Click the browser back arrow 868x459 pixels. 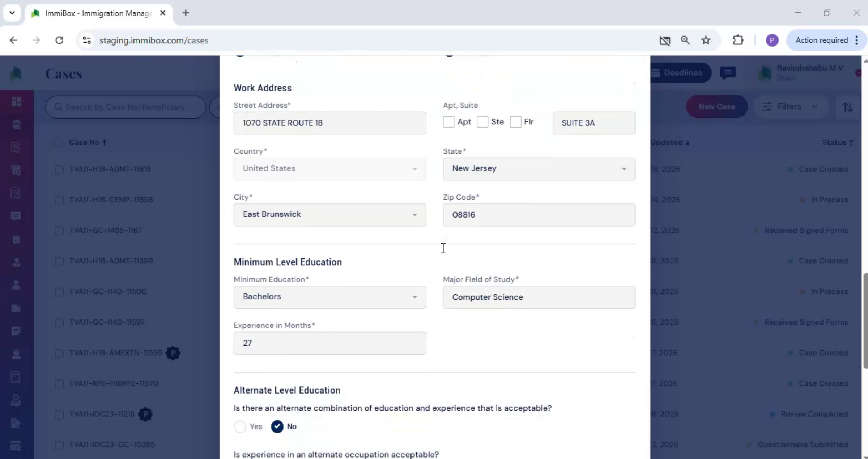13,40
